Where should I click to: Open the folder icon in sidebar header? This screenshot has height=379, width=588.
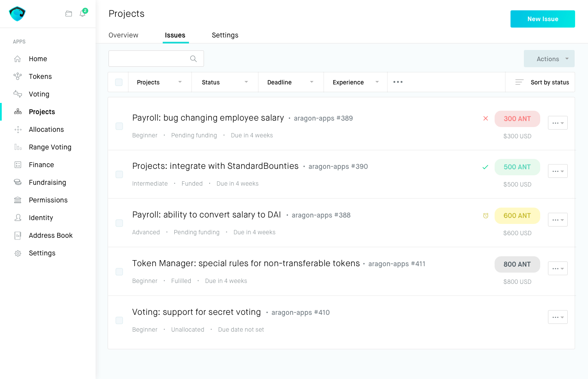(68, 14)
